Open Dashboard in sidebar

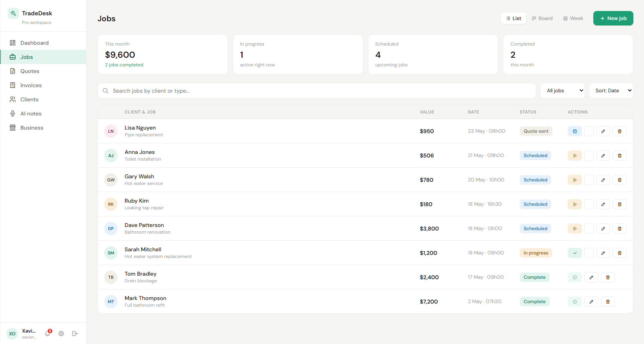(43, 43)
